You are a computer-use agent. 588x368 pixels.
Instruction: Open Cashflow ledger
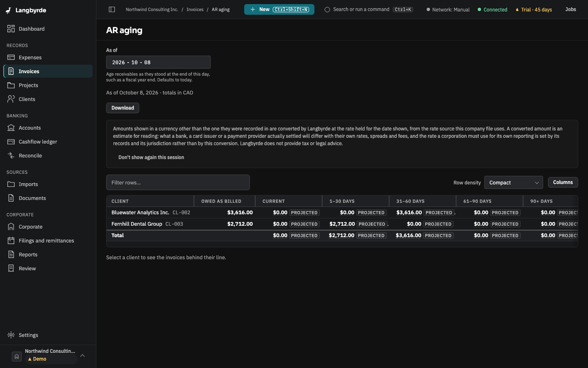point(48,141)
